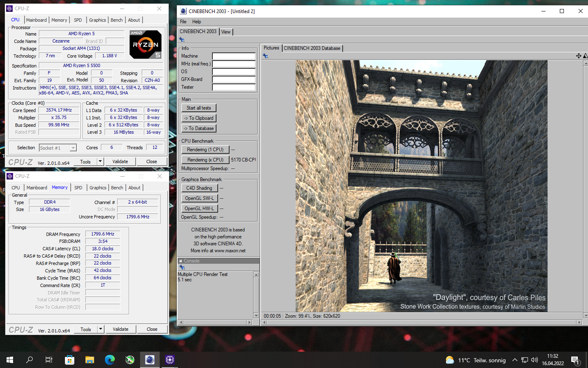This screenshot has height=368, width=588.
Task: Open Graphics tab in top CPU-Z
Action: pos(98,20)
